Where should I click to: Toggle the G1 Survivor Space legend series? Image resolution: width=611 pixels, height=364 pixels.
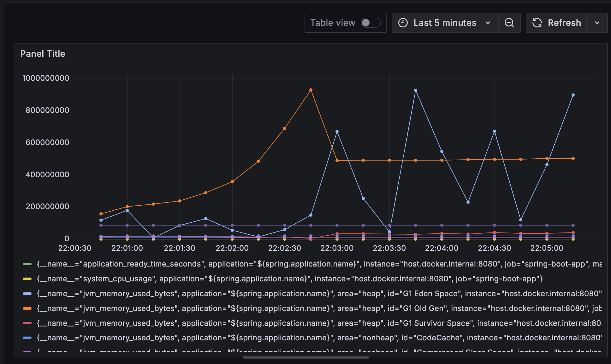pos(319,323)
